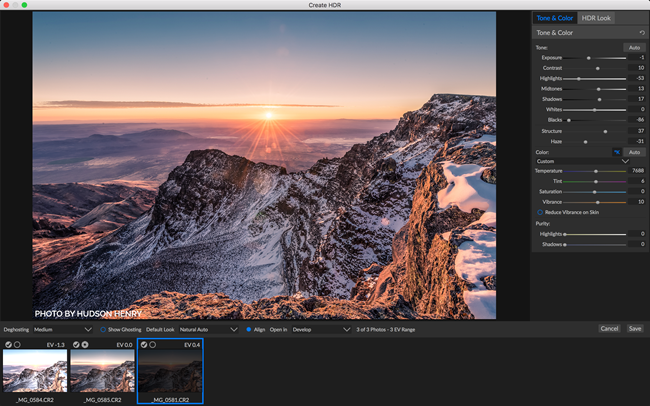Set _MG_0581.CR2 as the reference frame
This screenshot has width=650, height=406.
coord(153,345)
